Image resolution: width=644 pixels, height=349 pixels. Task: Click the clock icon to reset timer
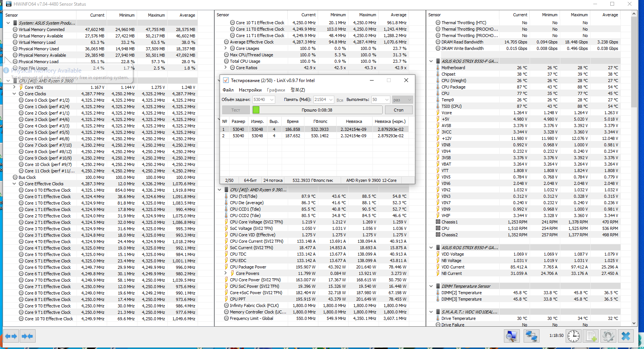tap(573, 336)
